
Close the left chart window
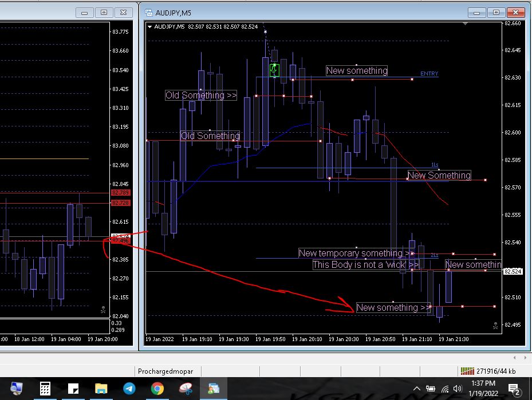(x=123, y=13)
